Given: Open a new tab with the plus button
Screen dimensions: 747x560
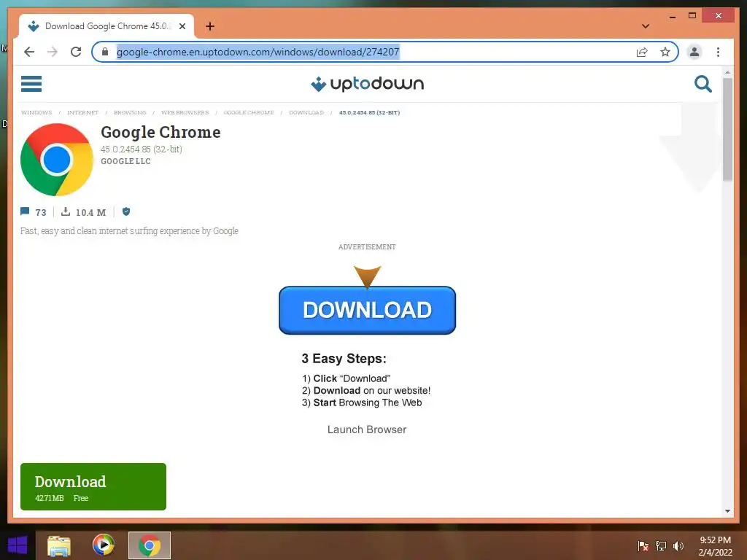Looking at the screenshot, I should point(210,26).
